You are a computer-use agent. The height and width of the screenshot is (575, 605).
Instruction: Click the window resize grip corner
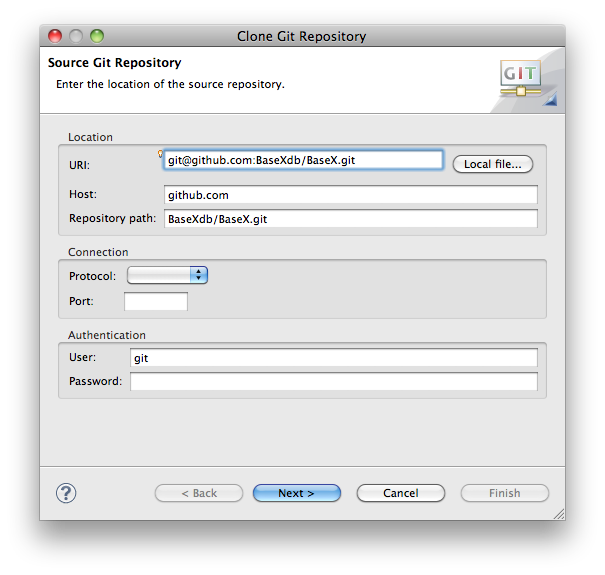(559, 514)
